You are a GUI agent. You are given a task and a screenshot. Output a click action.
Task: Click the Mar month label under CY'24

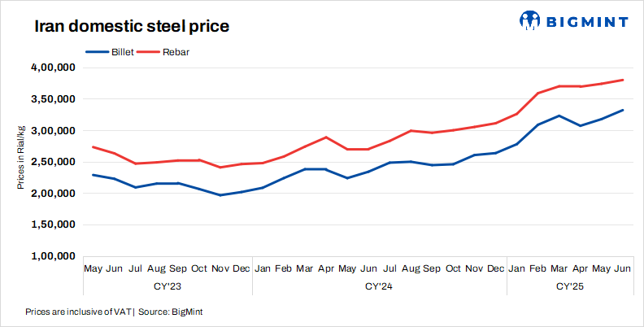[305, 268]
